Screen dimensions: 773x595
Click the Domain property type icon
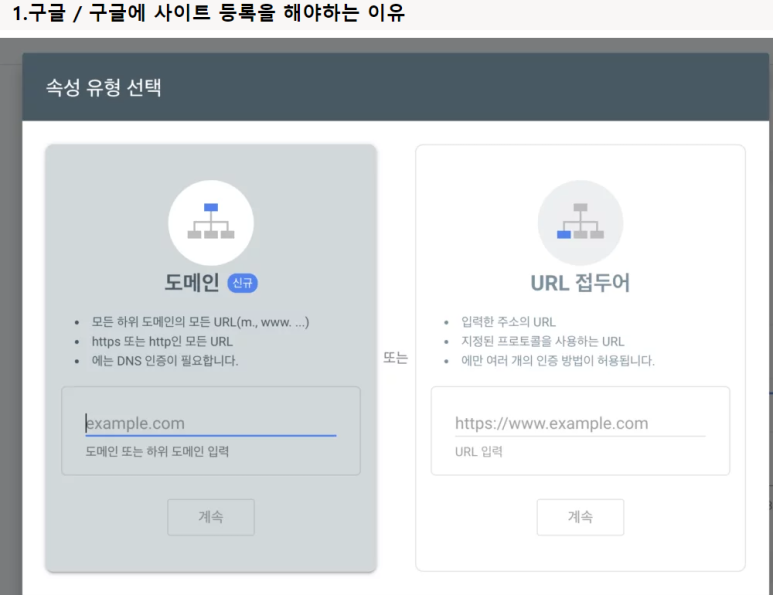(211, 222)
